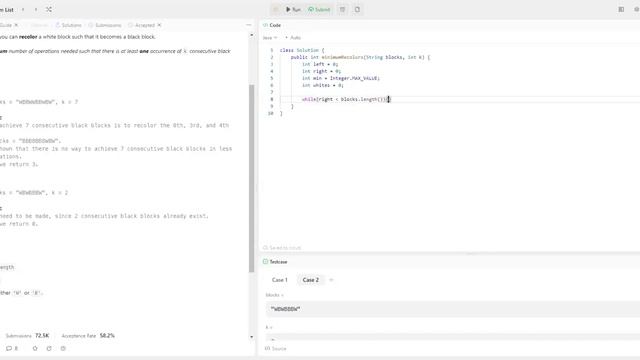This screenshot has height=360, width=640.
Task: Open the layout icon in the top-right corner
Action: 621,9
